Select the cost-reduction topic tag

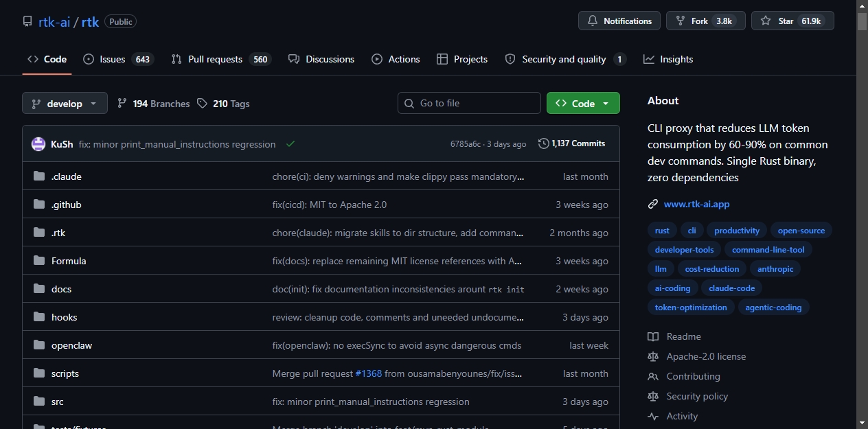[712, 269]
